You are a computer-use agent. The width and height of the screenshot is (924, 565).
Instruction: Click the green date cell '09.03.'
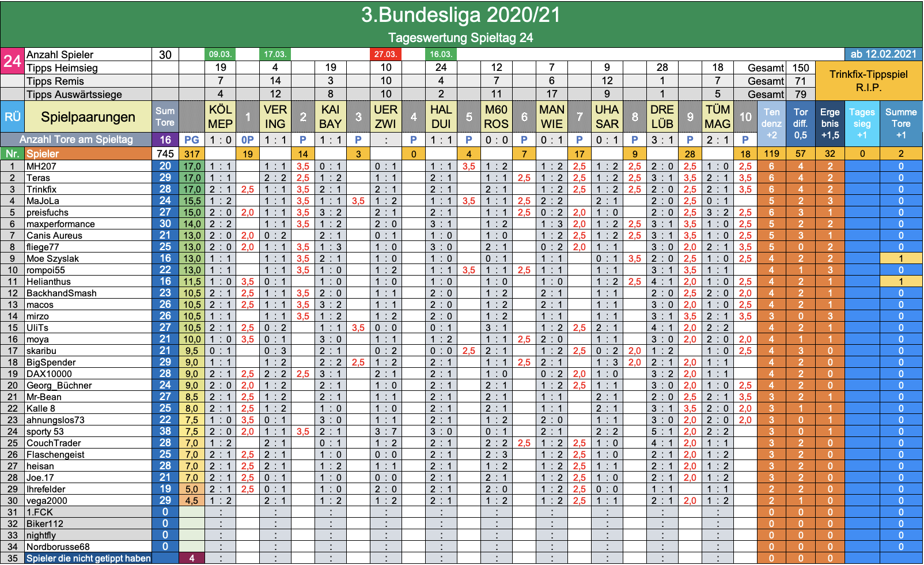point(220,54)
